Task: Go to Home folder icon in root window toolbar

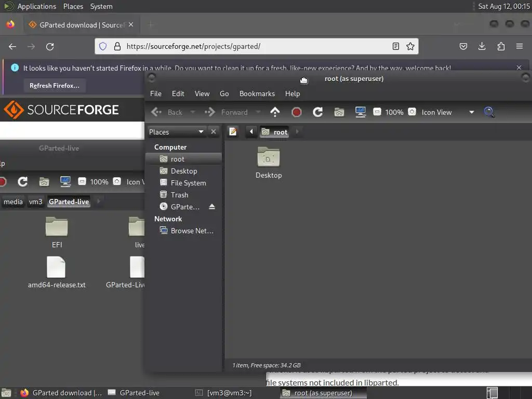Action: click(339, 112)
